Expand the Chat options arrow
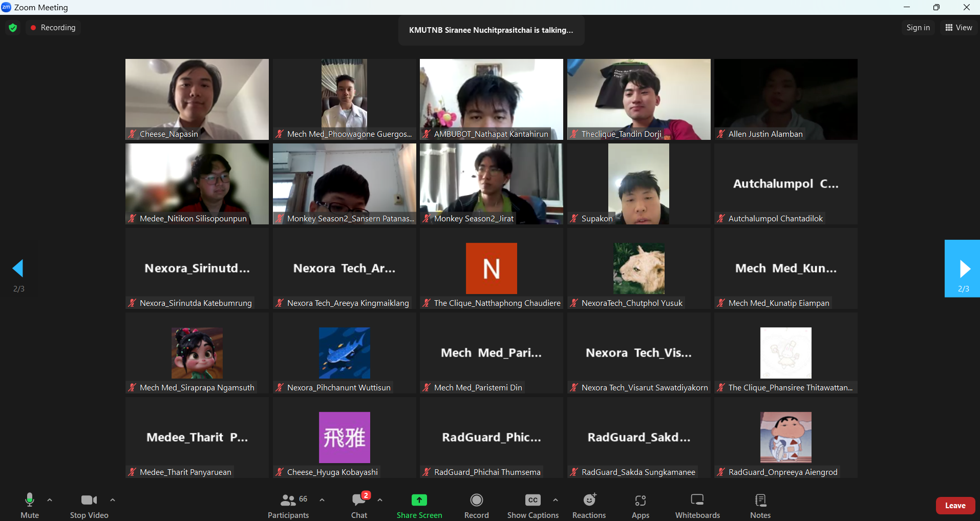 [x=380, y=500]
